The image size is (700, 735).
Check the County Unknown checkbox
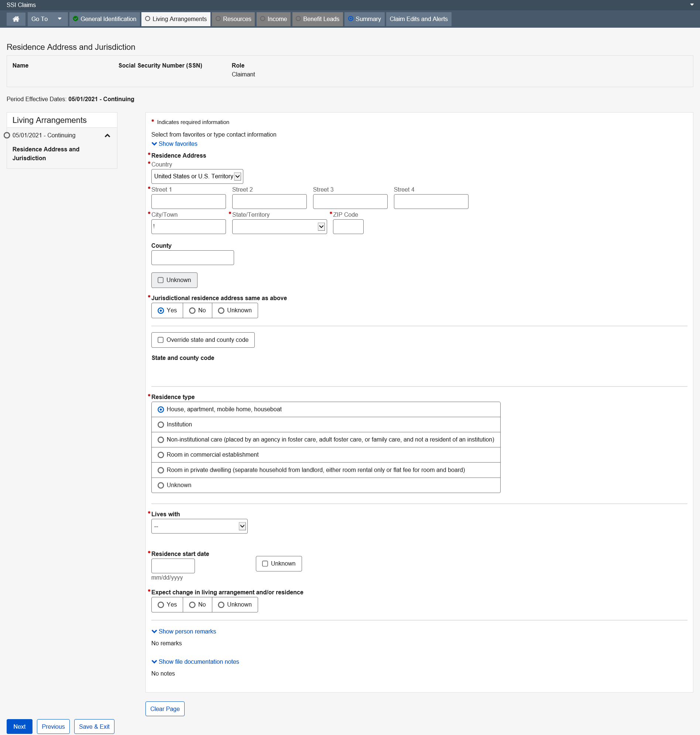(161, 280)
